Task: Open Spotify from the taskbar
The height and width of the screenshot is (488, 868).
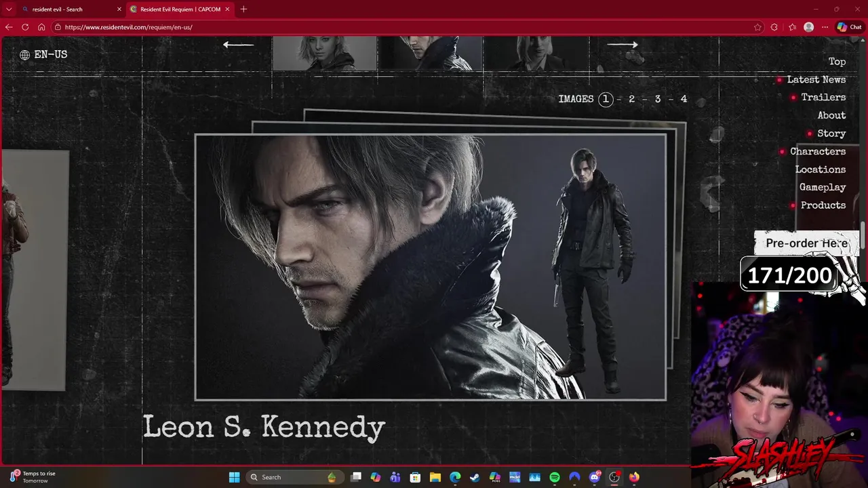Action: tap(555, 477)
